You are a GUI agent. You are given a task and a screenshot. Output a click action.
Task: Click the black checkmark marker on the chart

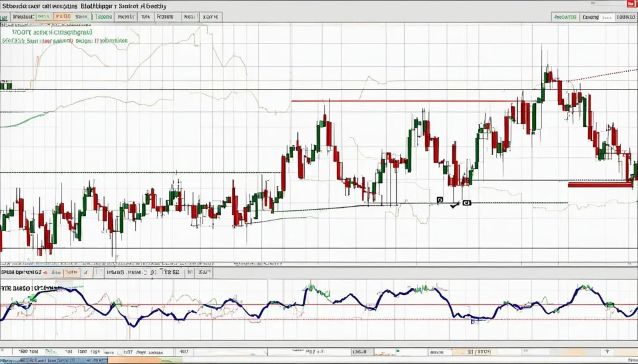[454, 203]
